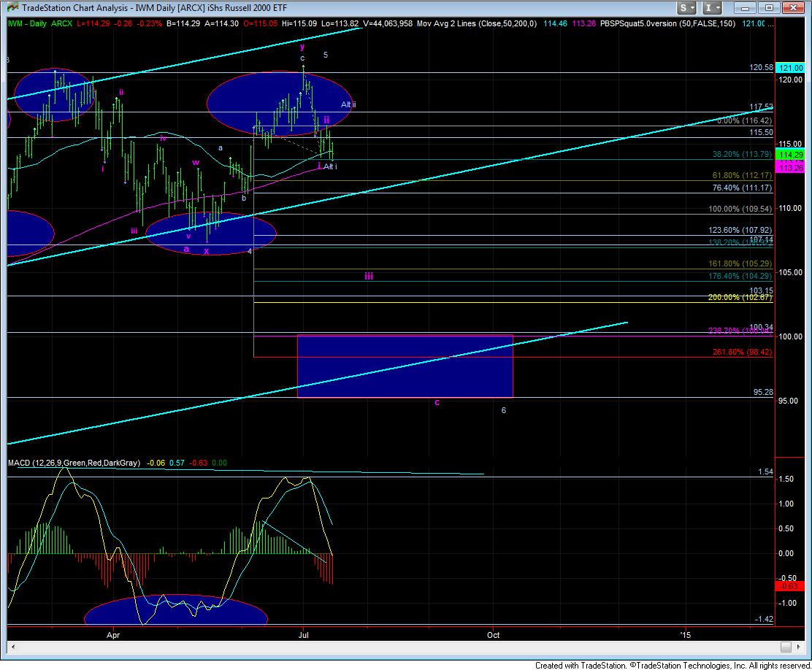Screen dimensions: 812x670
Task: Click the 95.28 horizontal line label
Action: (763, 393)
